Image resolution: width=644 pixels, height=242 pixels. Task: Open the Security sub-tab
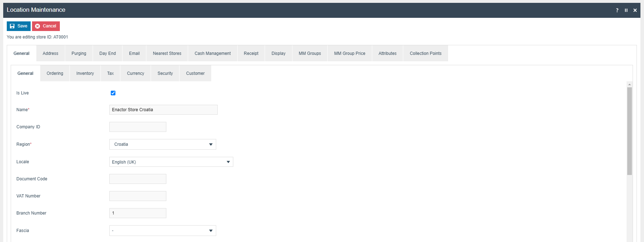point(165,73)
